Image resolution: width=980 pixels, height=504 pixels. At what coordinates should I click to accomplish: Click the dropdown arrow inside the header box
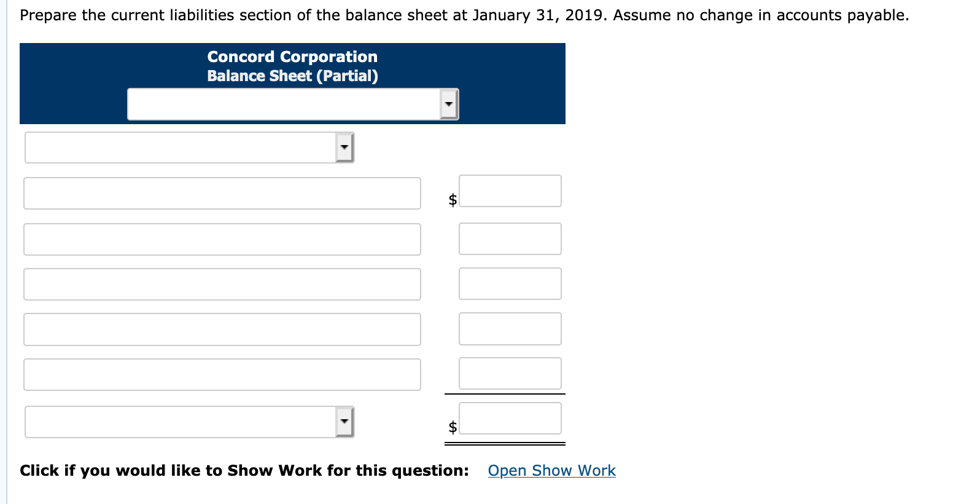click(x=448, y=104)
